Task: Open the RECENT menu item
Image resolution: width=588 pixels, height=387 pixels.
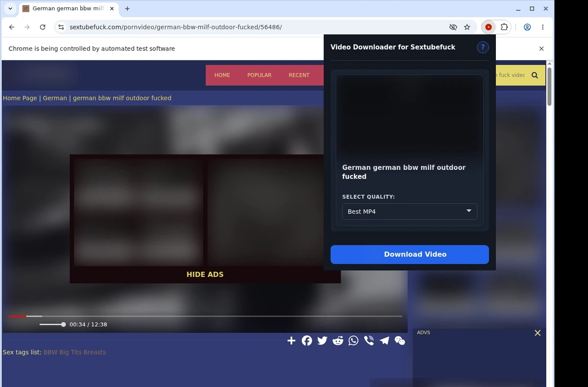Action: pyautogui.click(x=299, y=75)
